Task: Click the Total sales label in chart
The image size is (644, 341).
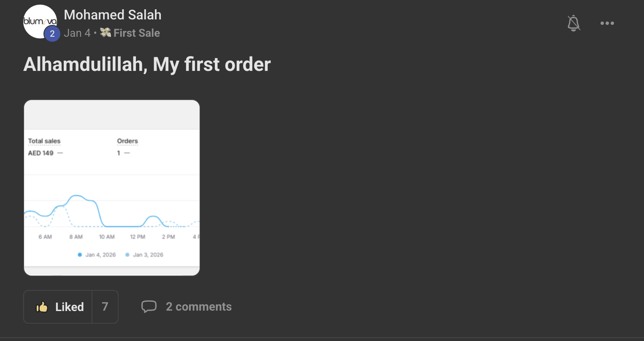Action: [44, 141]
